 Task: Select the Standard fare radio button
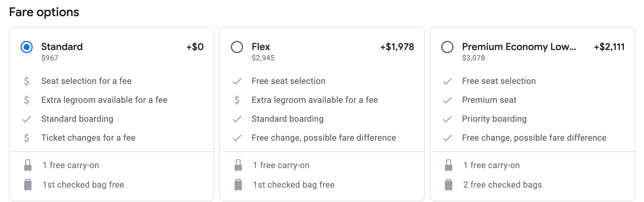tap(27, 47)
